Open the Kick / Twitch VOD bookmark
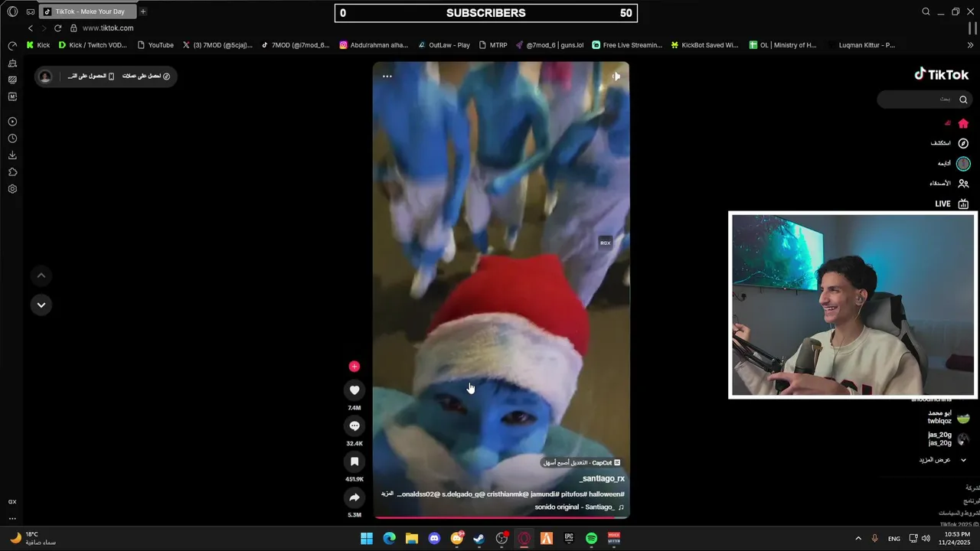This screenshot has width=980, height=551. coord(93,45)
